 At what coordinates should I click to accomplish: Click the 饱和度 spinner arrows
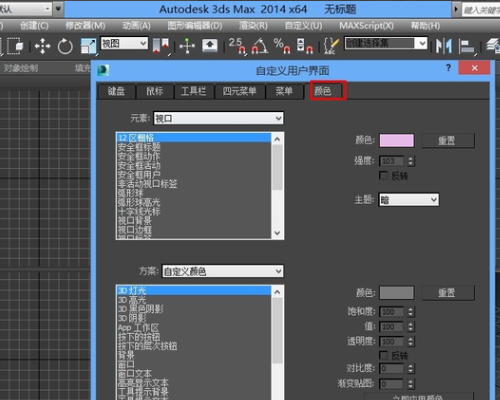click(411, 312)
